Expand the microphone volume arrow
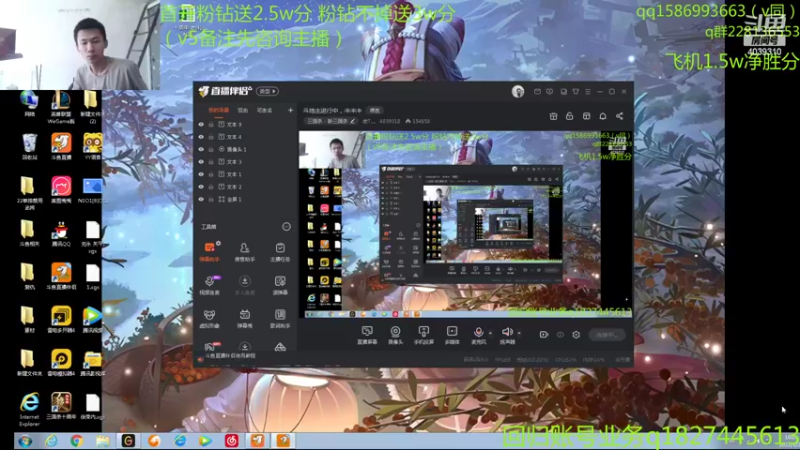Viewport: 800px width, 450px height. pos(490,333)
